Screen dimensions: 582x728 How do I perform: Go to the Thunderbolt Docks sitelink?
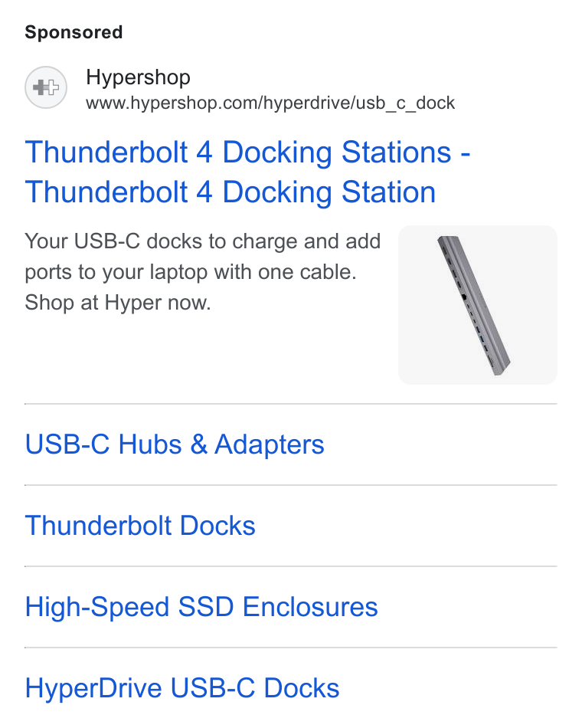pos(140,526)
